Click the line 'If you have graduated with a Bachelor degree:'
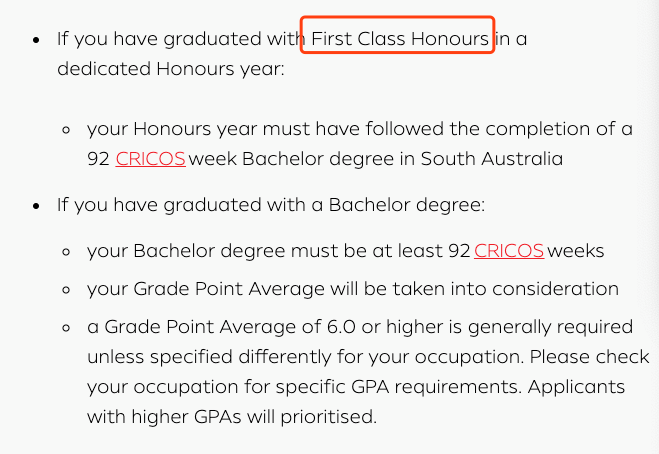The height and width of the screenshot is (454, 659). [270, 205]
